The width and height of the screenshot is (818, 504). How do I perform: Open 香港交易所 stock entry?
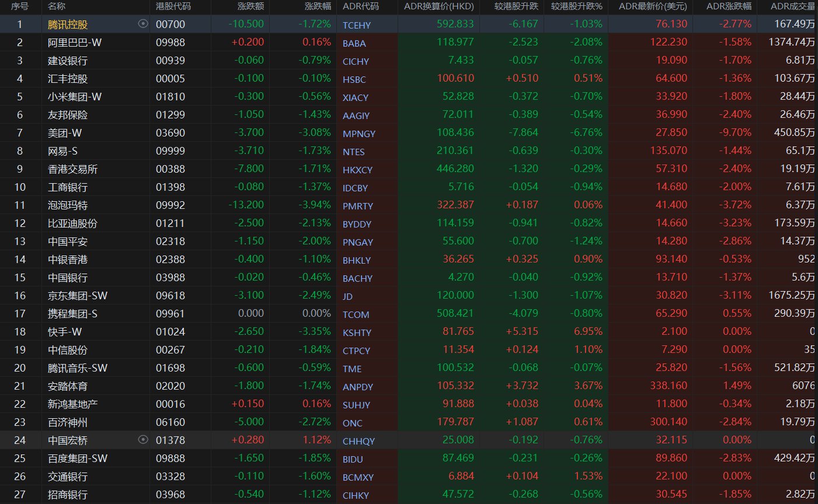(x=73, y=169)
